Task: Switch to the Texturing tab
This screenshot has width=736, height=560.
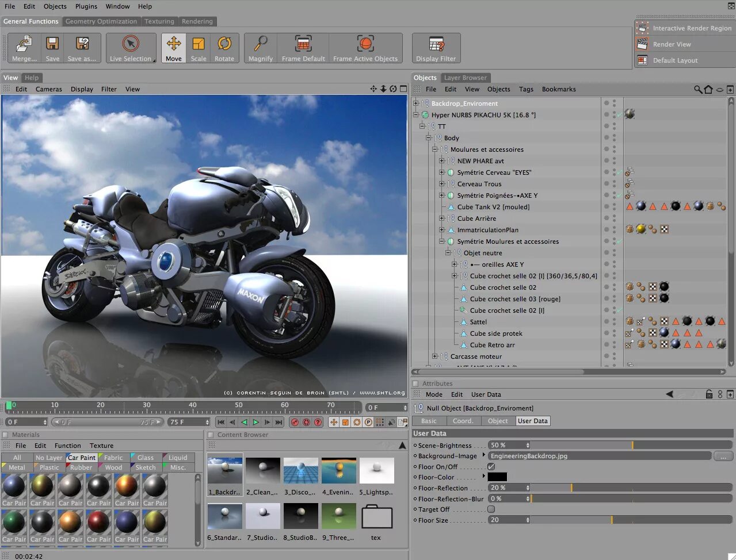Action: 159,21
